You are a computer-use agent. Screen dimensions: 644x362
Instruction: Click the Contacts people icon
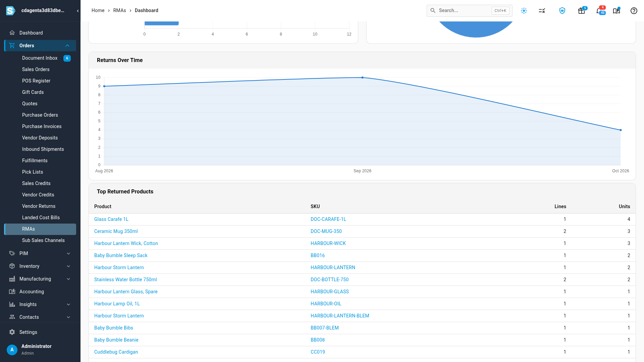click(12, 317)
